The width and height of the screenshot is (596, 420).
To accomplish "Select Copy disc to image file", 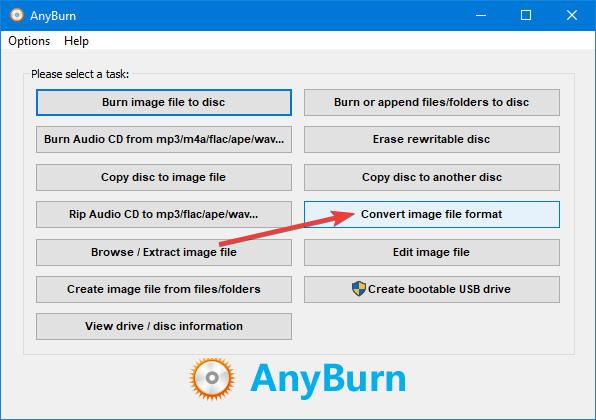I will 164,177.
